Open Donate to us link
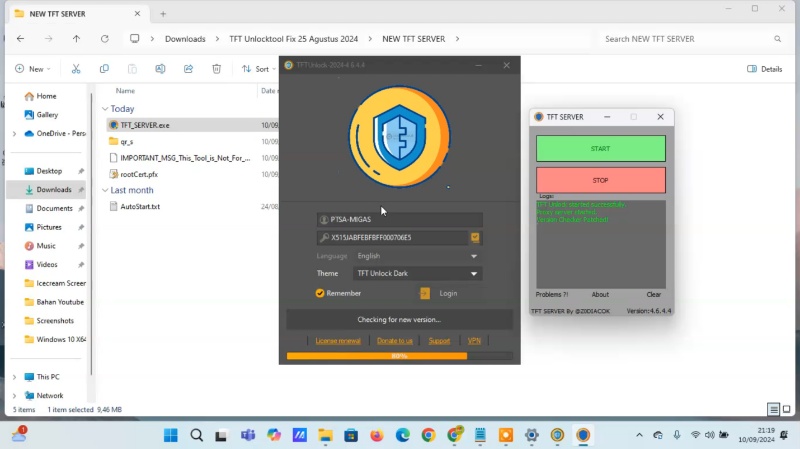800x449 pixels. (x=394, y=341)
